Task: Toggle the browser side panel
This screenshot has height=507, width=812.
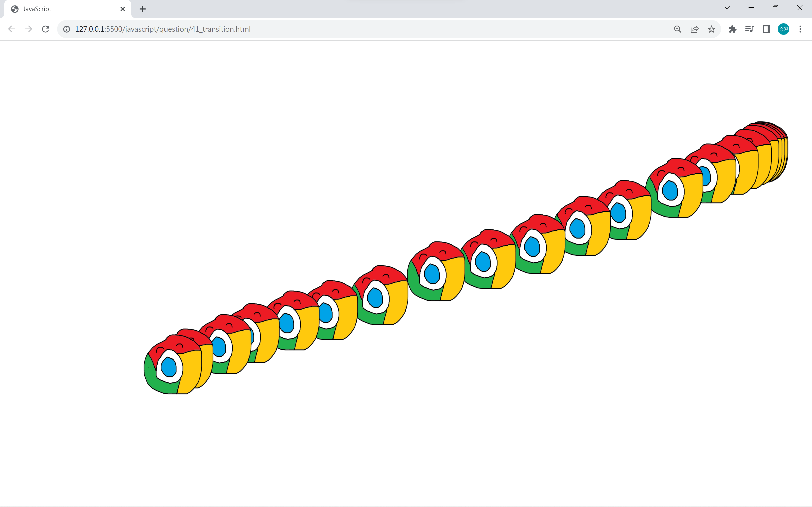Action: [766, 29]
